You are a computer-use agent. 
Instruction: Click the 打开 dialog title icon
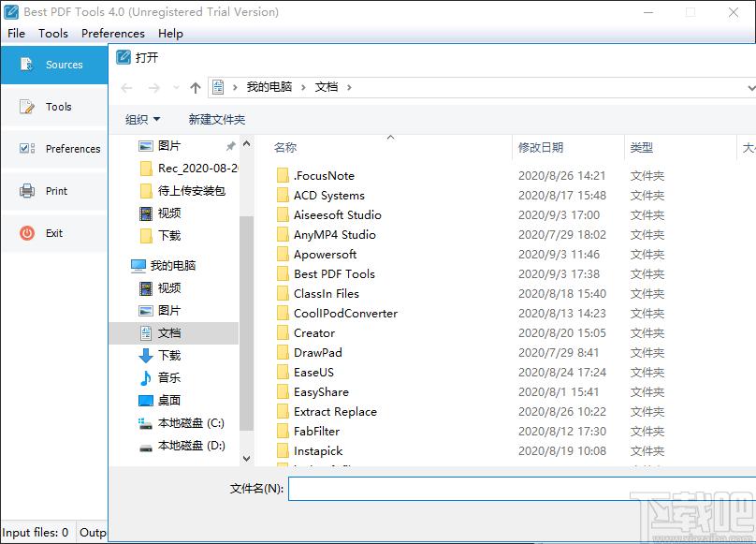click(124, 57)
